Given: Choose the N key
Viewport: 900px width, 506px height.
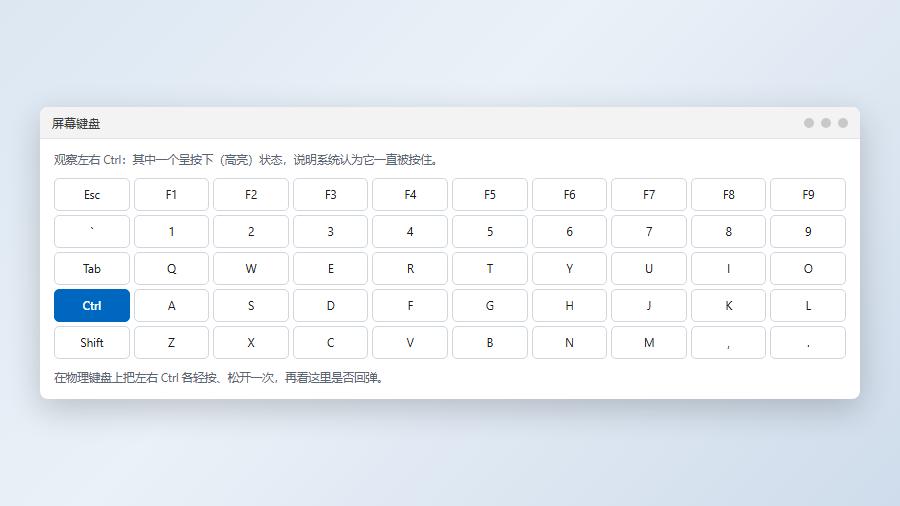Looking at the screenshot, I should pos(569,342).
